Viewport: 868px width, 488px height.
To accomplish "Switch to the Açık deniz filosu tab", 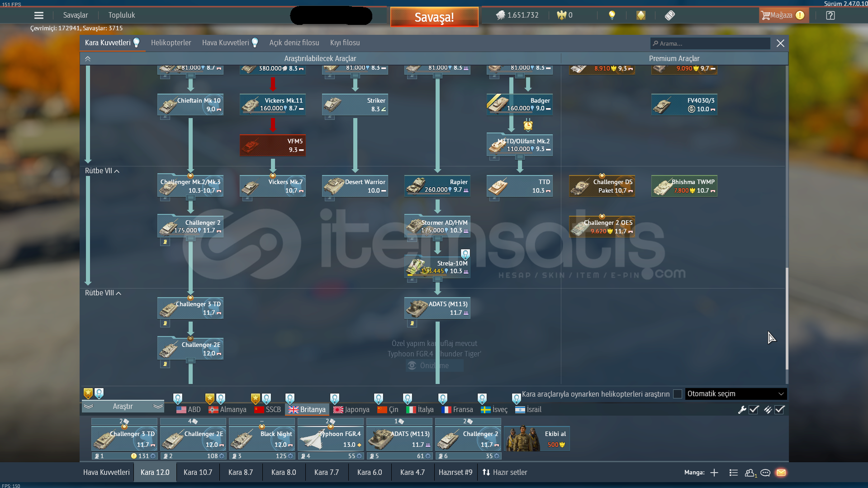I will (x=294, y=43).
